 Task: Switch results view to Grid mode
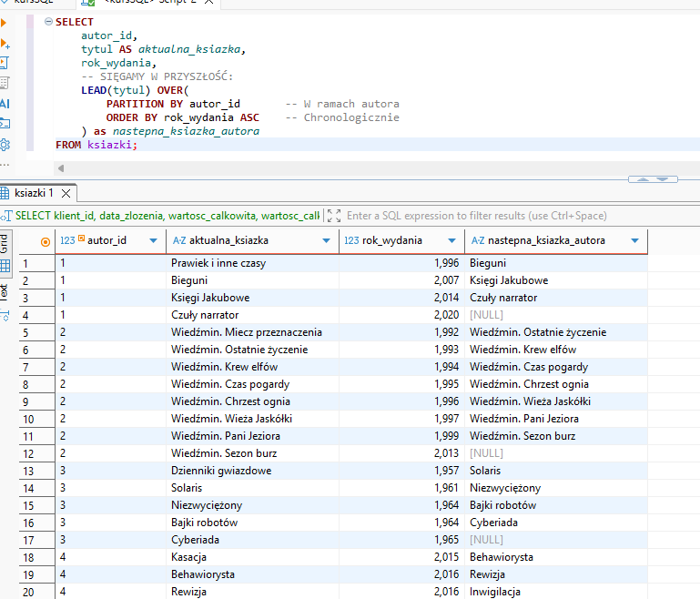(x=5, y=244)
